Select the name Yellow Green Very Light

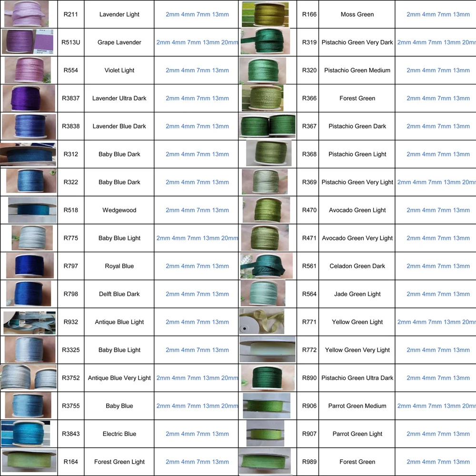point(357,350)
